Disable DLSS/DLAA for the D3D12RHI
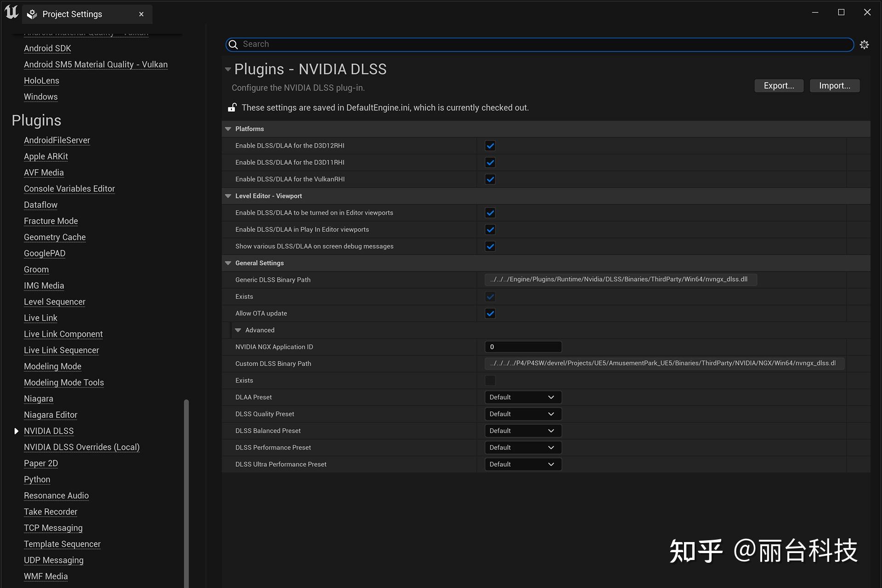Viewport: 882px width, 588px height. (490, 146)
